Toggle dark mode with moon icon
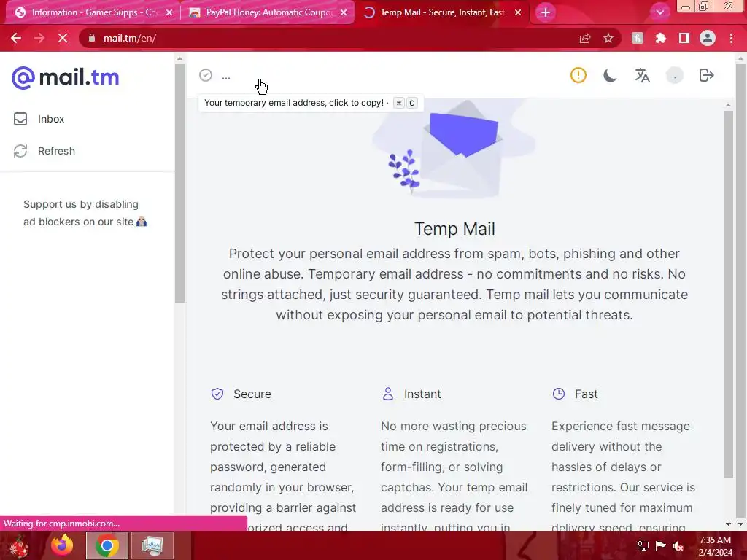The height and width of the screenshot is (560, 747). pyautogui.click(x=611, y=75)
